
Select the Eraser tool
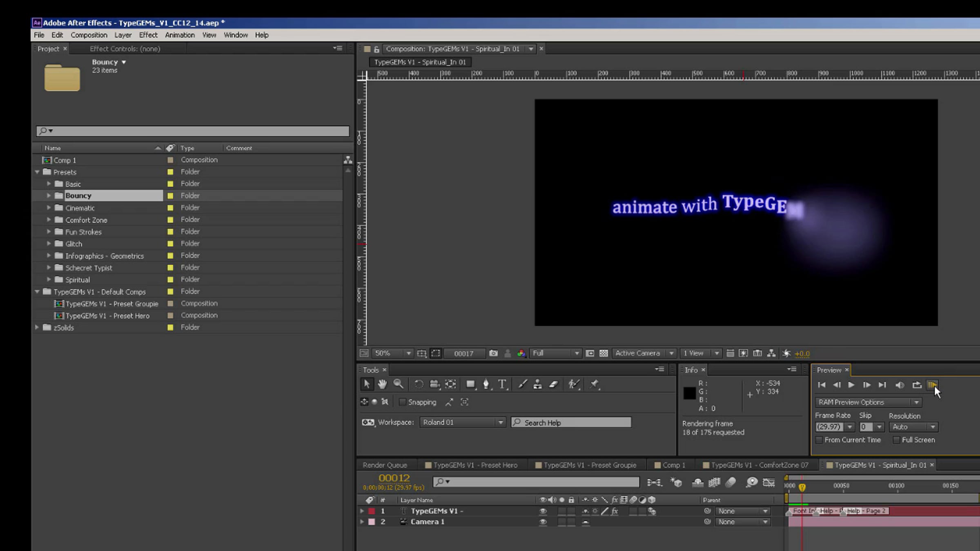pyautogui.click(x=554, y=384)
